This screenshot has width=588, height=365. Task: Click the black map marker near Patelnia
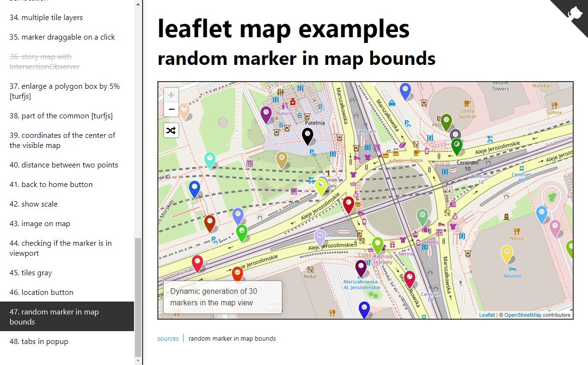click(308, 136)
